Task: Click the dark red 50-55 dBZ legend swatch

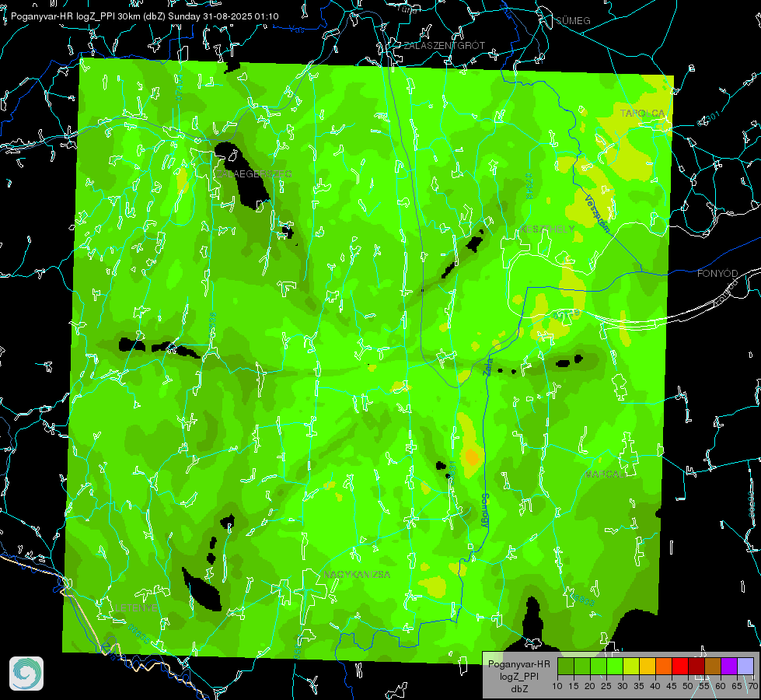Action: coord(696,666)
